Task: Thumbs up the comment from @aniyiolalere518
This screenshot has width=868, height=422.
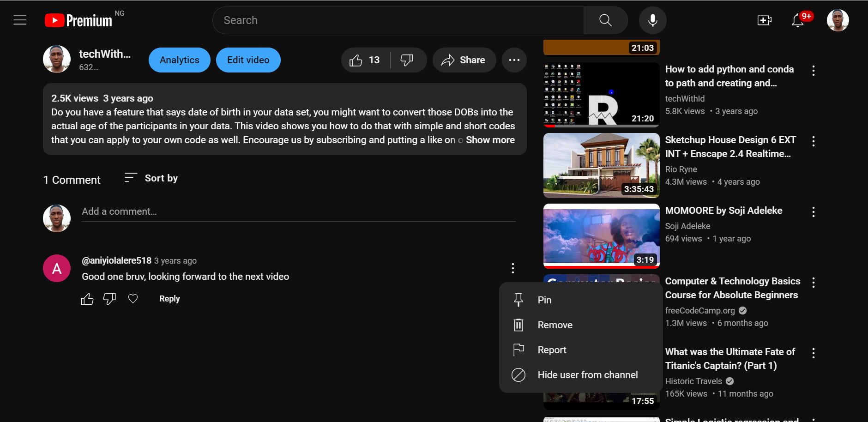Action: [87, 299]
